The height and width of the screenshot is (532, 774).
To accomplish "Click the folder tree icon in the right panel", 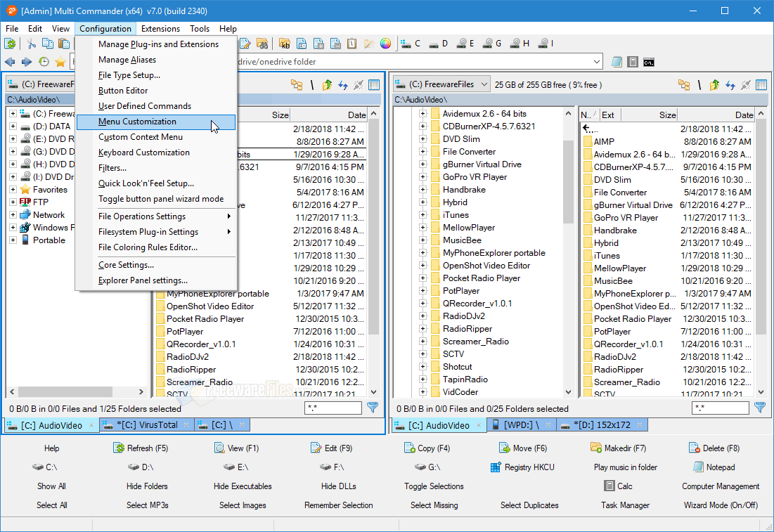I will click(x=683, y=85).
